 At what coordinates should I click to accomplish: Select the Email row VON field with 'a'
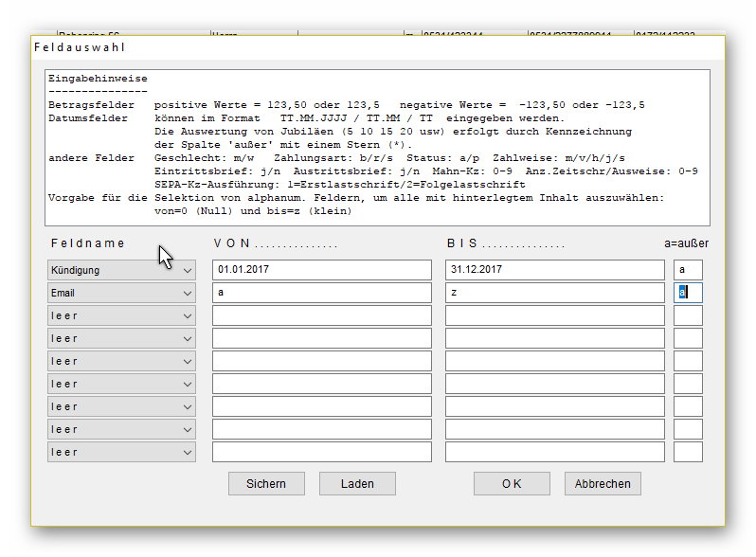click(x=321, y=293)
